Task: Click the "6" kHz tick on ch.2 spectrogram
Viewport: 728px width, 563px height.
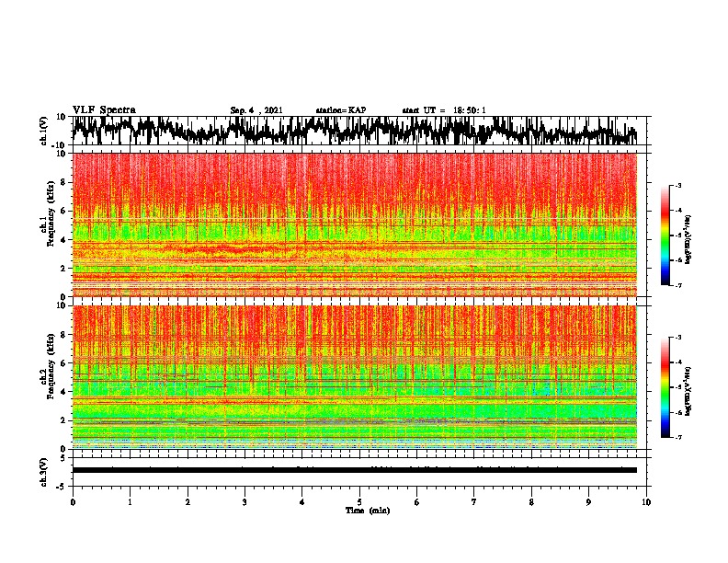Action: 63,363
